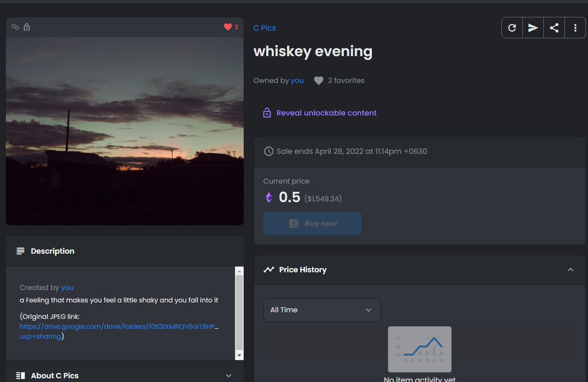Click the small lock icon above the image

(27, 27)
